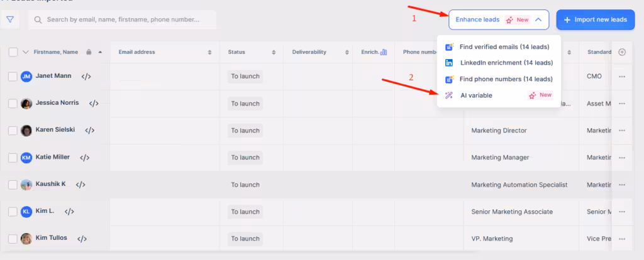Collapse the Enhance leads dropdown
Viewport: 644px width, 260px height.
538,20
